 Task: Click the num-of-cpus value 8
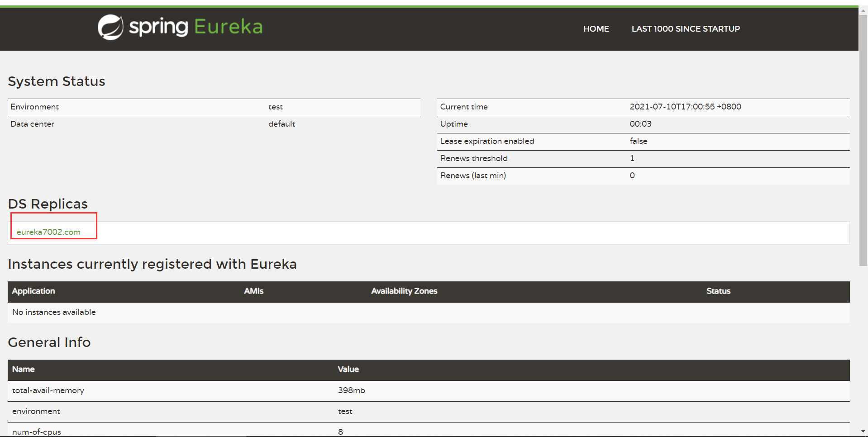click(340, 432)
